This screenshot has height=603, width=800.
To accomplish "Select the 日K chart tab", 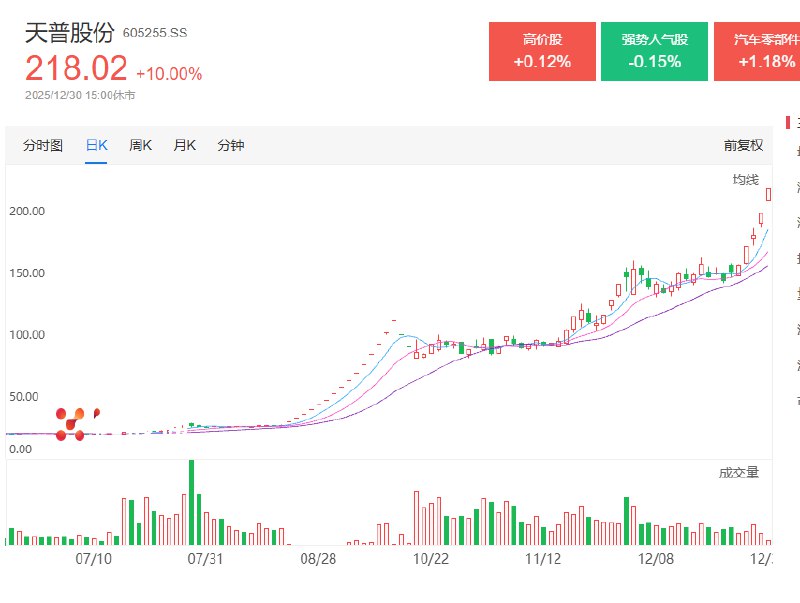I will tap(96, 145).
